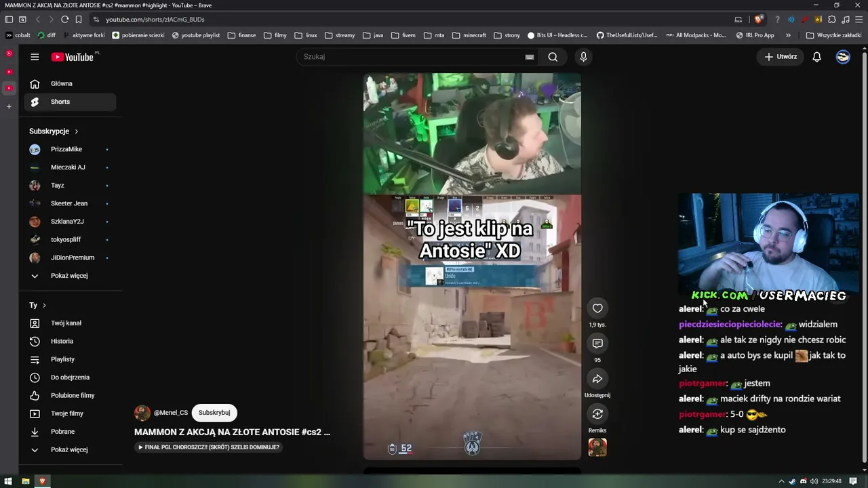Go back to previous page arrow
Image resolution: width=868 pixels, height=488 pixels.
tap(37, 20)
